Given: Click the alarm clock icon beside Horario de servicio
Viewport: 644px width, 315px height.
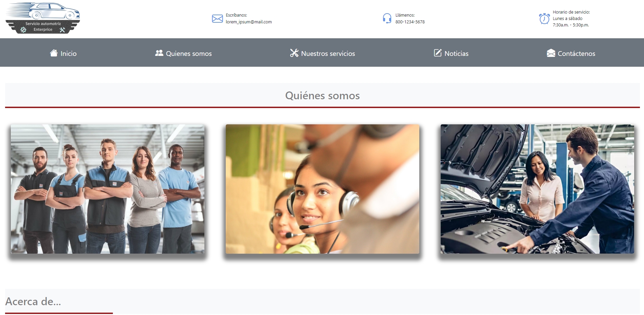Looking at the screenshot, I should [x=544, y=19].
